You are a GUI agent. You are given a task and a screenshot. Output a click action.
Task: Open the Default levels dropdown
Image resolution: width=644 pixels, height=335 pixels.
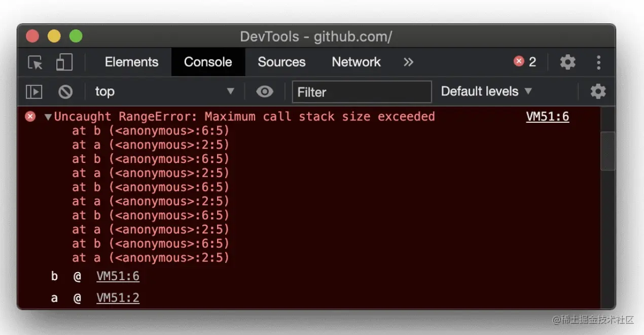486,92
